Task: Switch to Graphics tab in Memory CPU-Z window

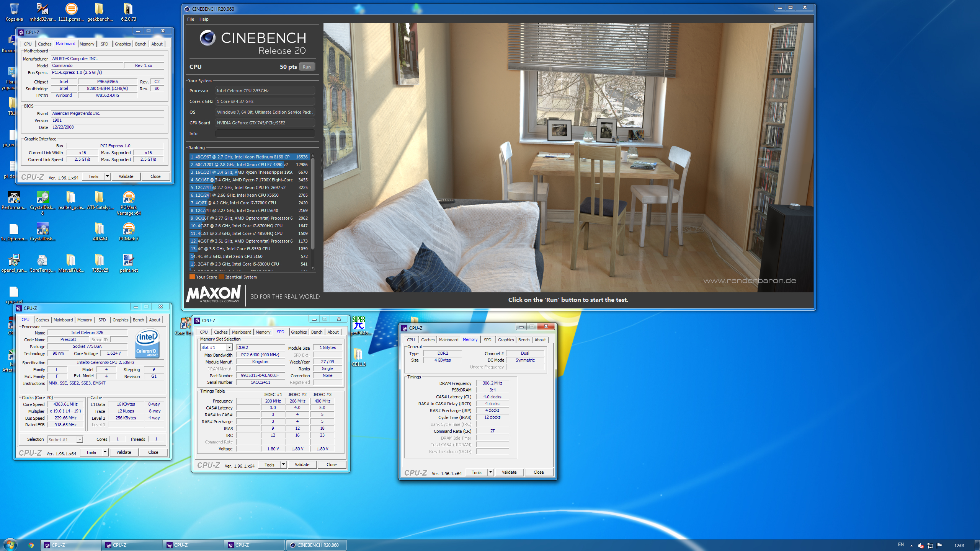Action: pos(506,340)
